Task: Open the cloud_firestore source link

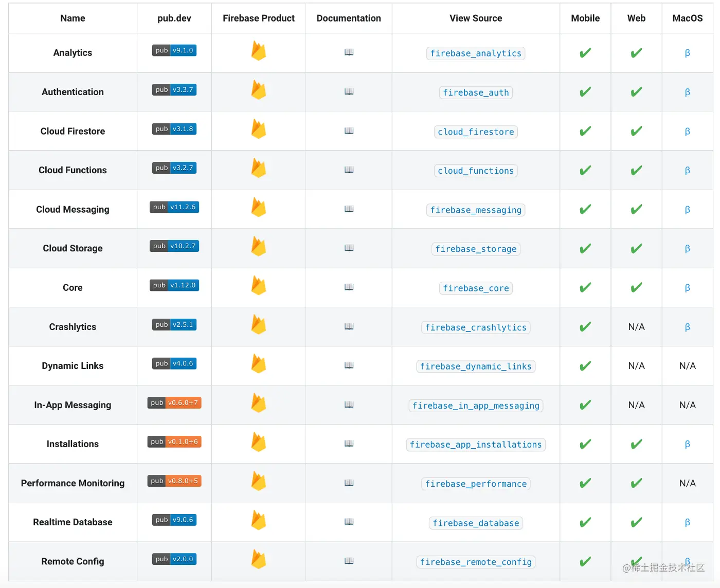Action: tap(476, 132)
